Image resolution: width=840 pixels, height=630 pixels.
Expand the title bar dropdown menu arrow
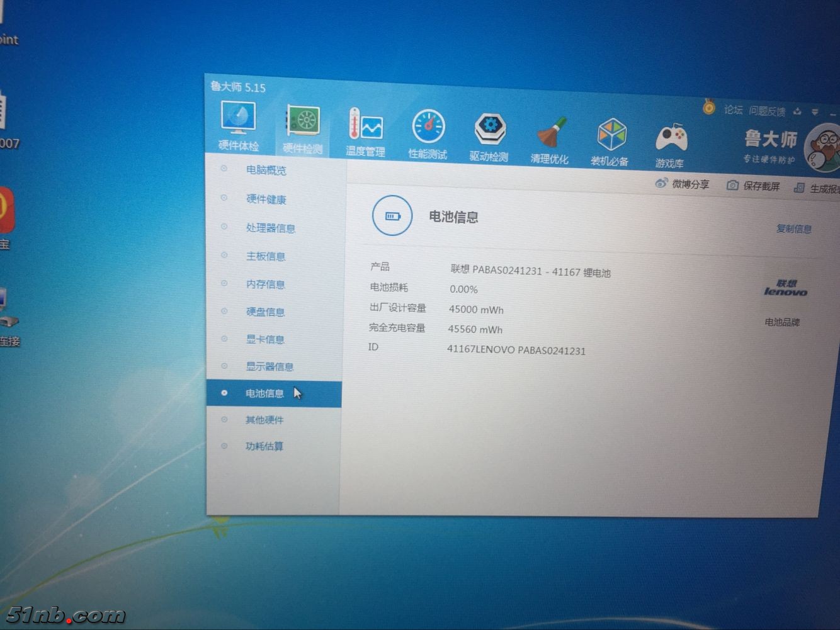pos(815,112)
